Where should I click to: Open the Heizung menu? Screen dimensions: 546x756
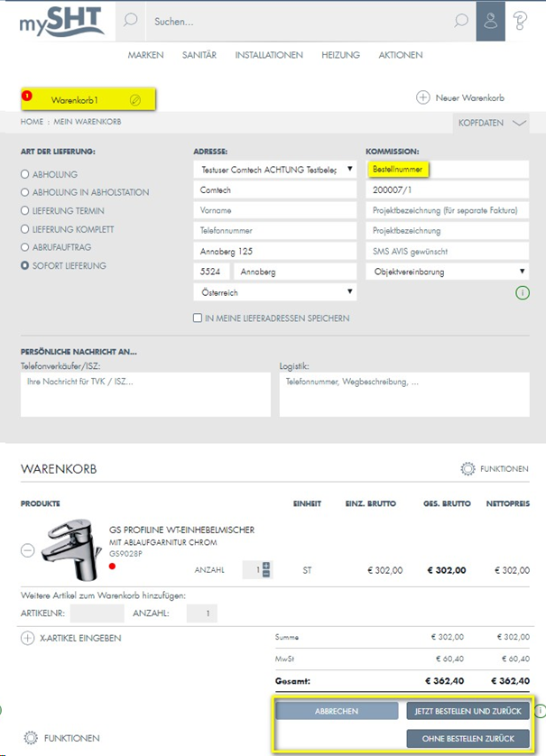tap(340, 55)
